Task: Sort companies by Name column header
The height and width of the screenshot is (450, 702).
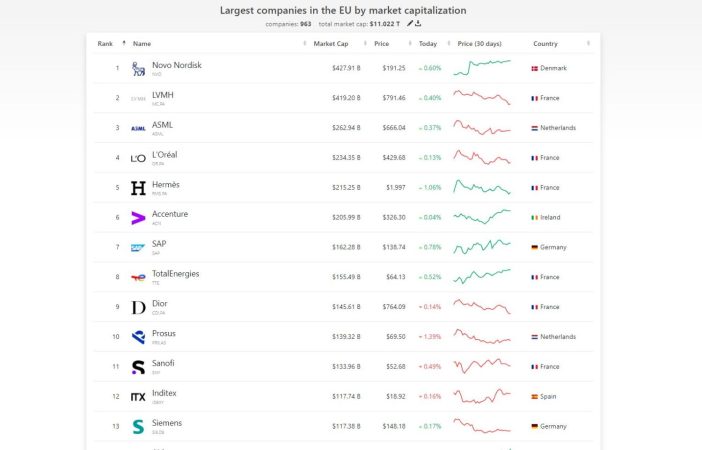Action: [x=142, y=44]
